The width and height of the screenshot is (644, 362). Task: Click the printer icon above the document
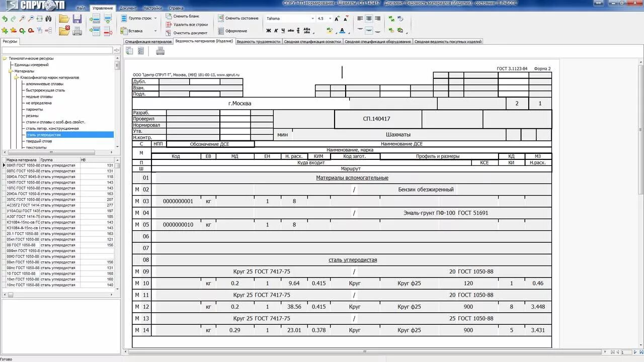[160, 50]
